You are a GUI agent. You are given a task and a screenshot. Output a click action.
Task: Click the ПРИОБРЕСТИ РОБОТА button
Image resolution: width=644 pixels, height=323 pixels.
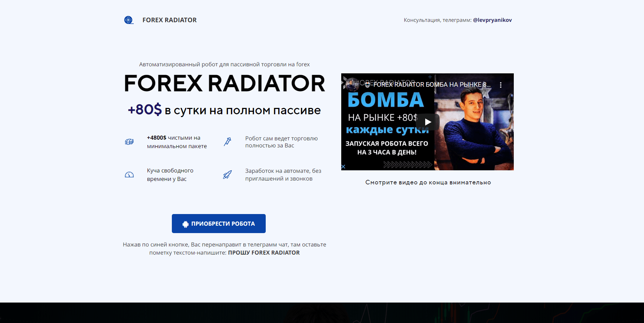219,224
